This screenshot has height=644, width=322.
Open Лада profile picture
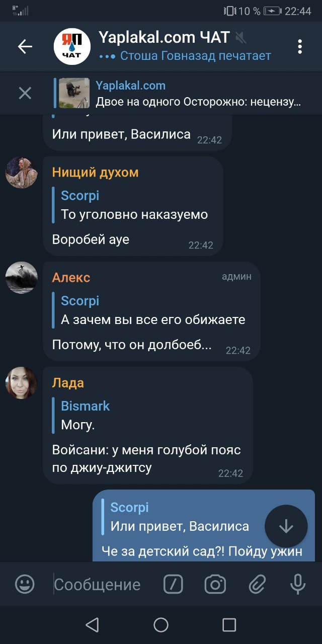tap(21, 383)
